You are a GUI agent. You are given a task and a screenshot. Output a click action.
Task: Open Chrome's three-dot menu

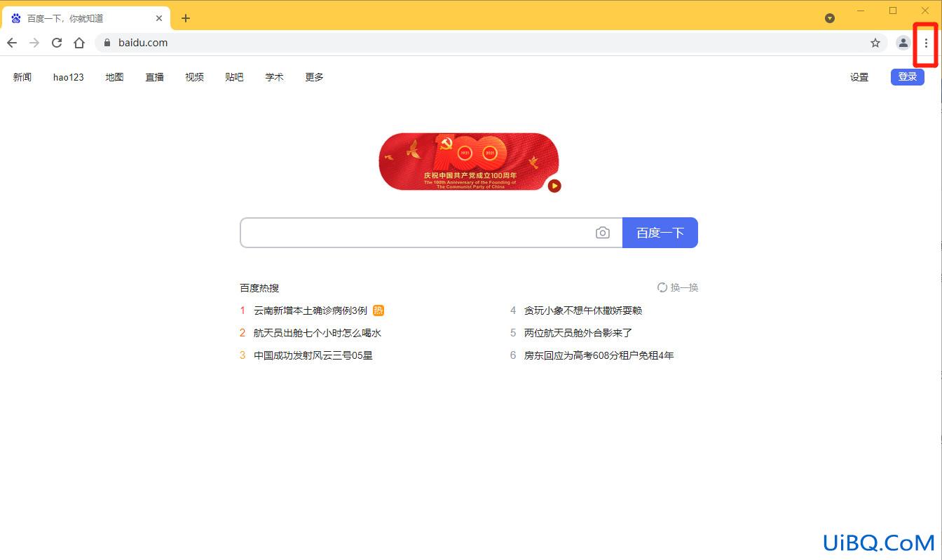pyautogui.click(x=926, y=43)
